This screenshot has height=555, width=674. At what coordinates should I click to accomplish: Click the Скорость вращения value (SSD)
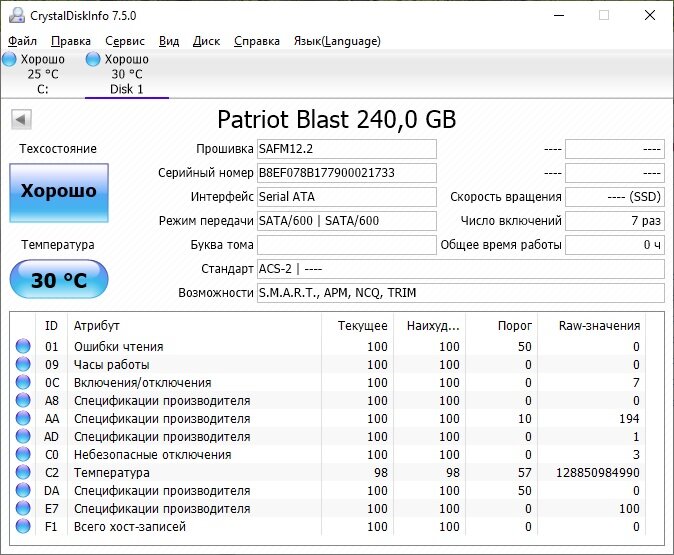coord(615,197)
